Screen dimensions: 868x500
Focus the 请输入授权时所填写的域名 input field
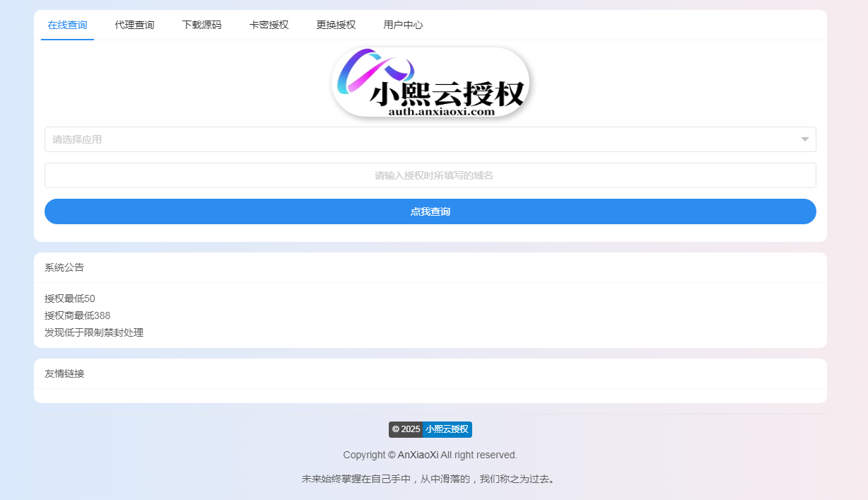pyautogui.click(x=430, y=175)
